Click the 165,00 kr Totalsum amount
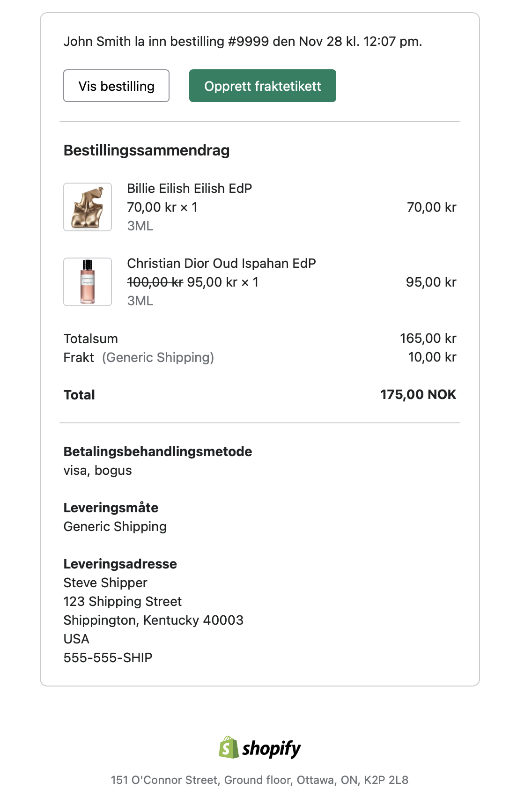The image size is (517, 812). pos(428,338)
